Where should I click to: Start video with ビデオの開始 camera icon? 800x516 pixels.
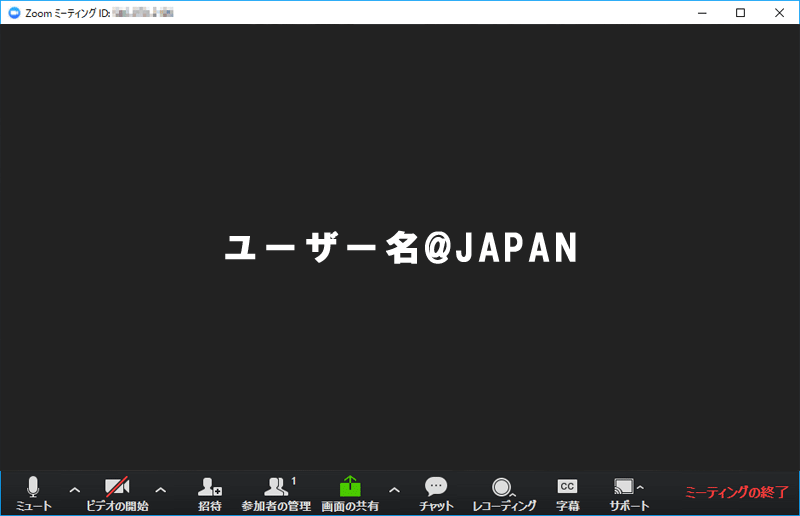[117, 487]
